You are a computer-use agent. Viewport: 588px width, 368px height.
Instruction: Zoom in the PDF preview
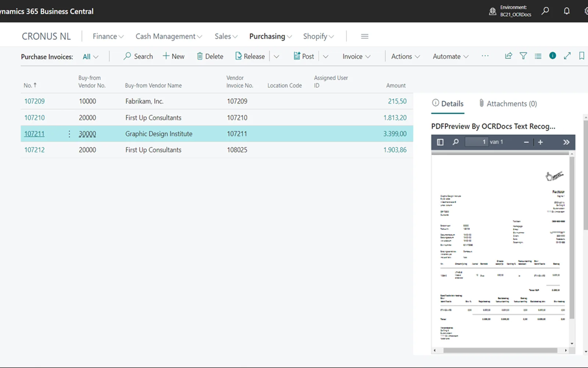point(540,142)
